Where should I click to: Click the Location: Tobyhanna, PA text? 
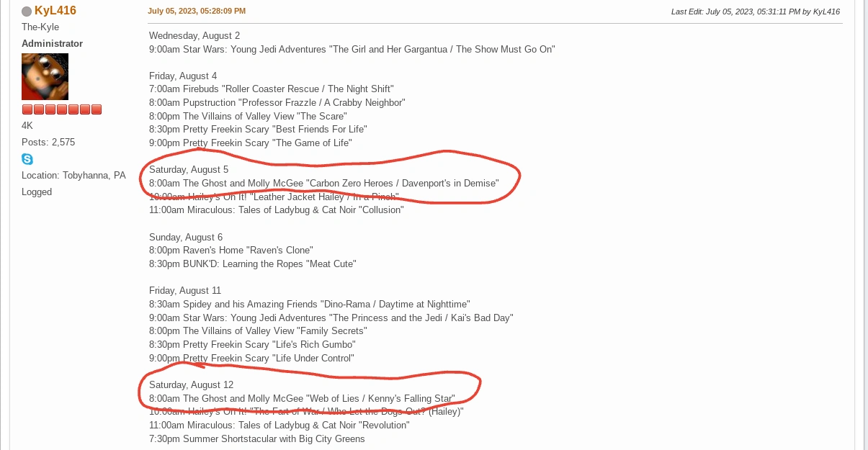point(73,175)
